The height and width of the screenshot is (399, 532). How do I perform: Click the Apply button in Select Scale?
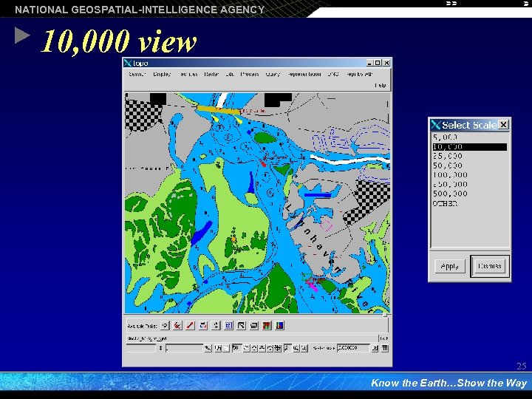[x=449, y=266]
